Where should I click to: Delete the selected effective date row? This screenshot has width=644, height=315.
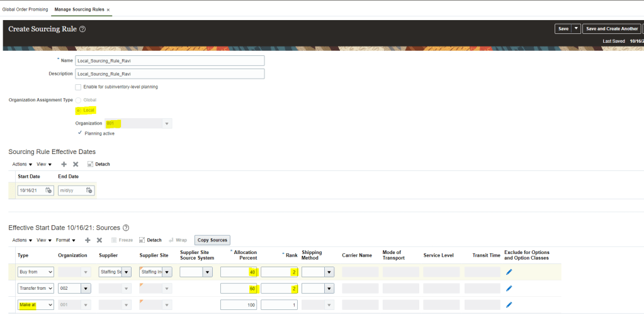point(76,164)
